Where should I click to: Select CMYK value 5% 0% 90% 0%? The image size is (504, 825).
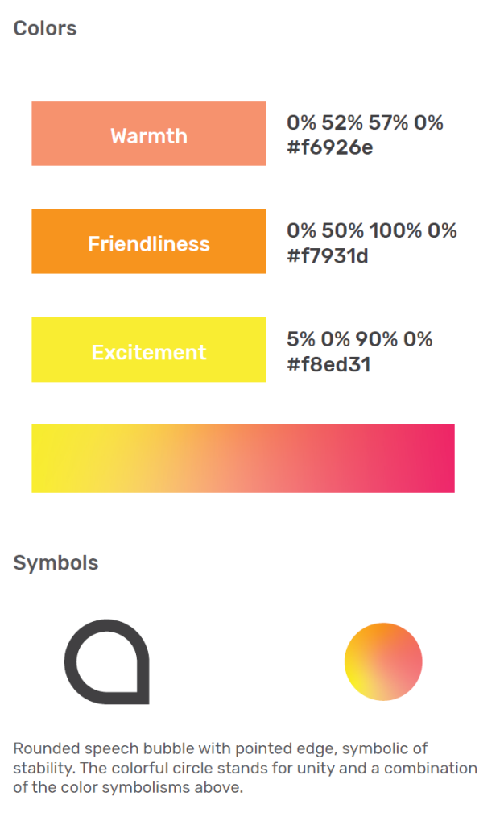point(360,339)
